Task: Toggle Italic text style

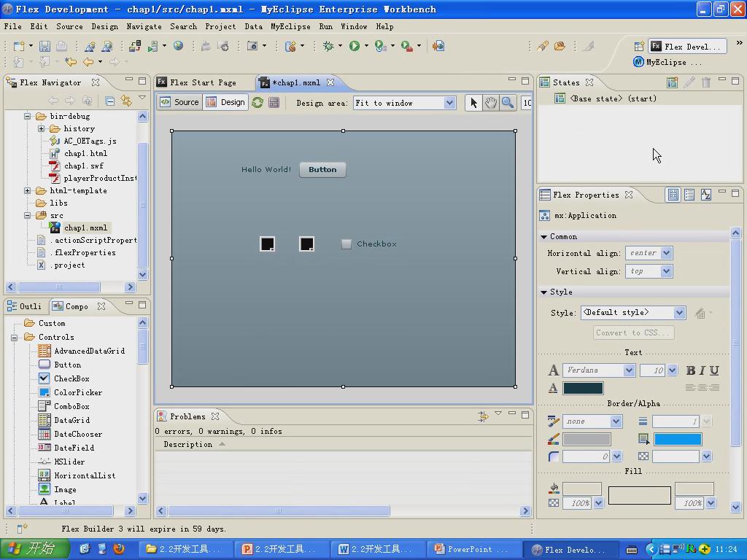Action: [x=703, y=370]
